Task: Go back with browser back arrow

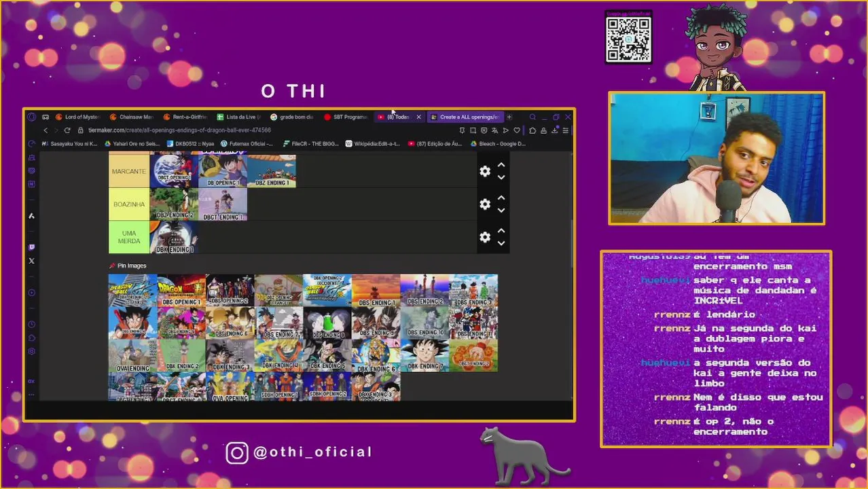Action: click(46, 130)
